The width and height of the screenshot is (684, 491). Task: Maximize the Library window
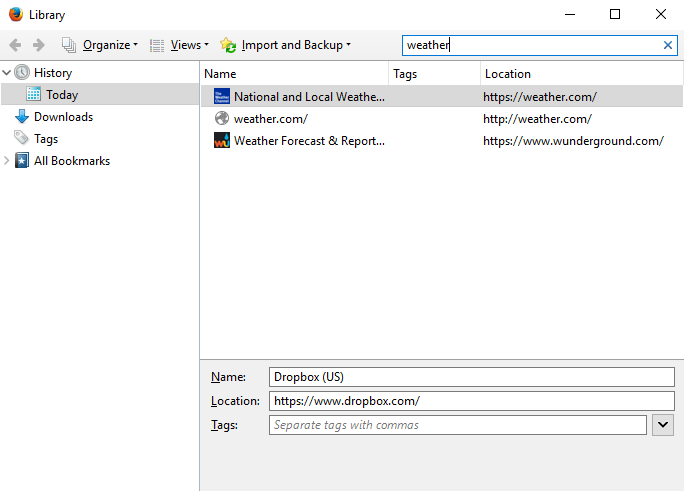[615, 14]
